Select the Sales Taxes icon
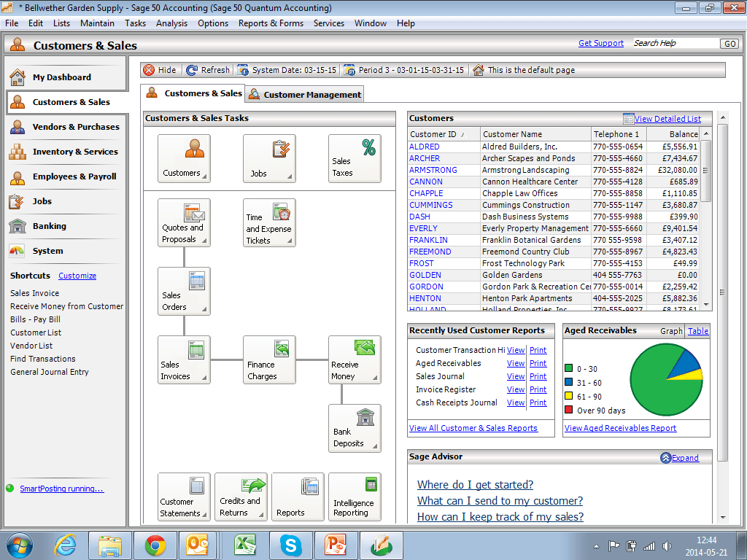 pos(355,158)
